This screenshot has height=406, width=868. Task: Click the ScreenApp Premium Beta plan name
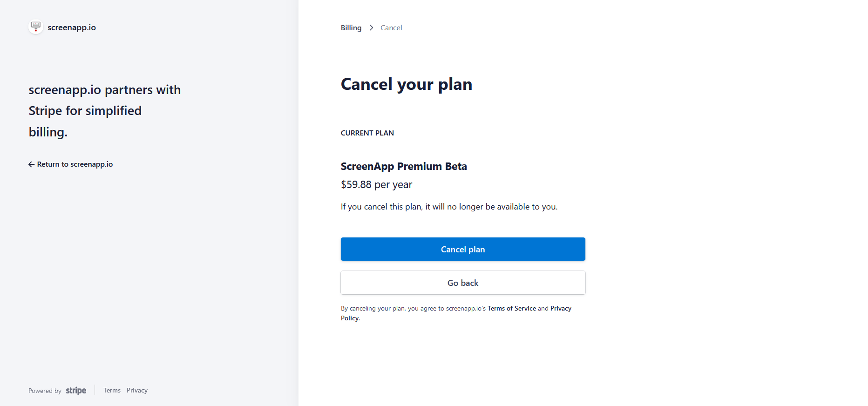coord(403,166)
